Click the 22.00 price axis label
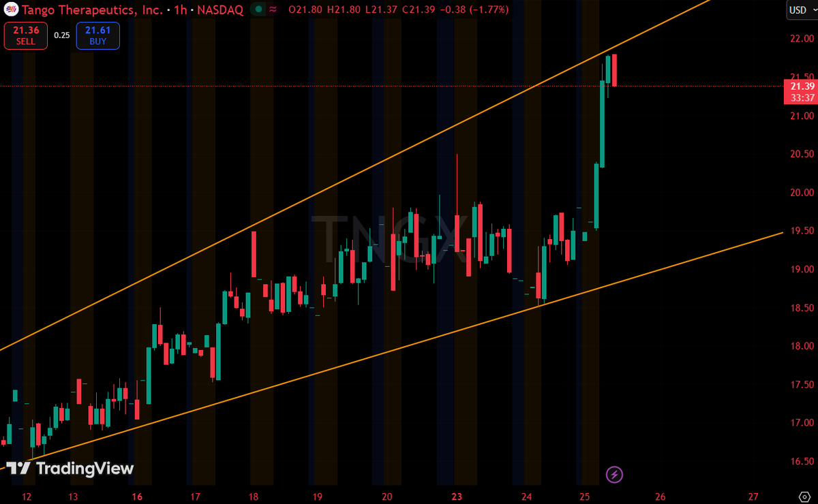 802,39
